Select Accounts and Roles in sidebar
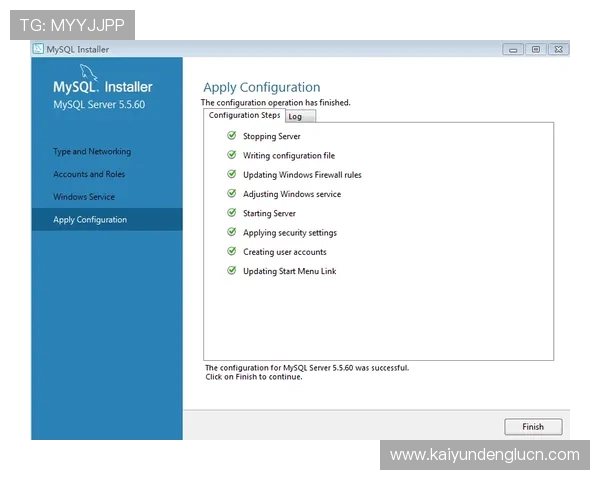 coord(90,174)
